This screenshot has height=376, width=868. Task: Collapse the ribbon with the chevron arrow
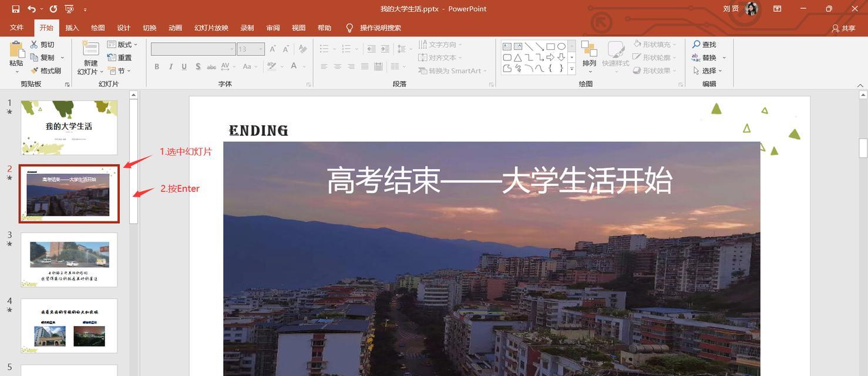(861, 85)
